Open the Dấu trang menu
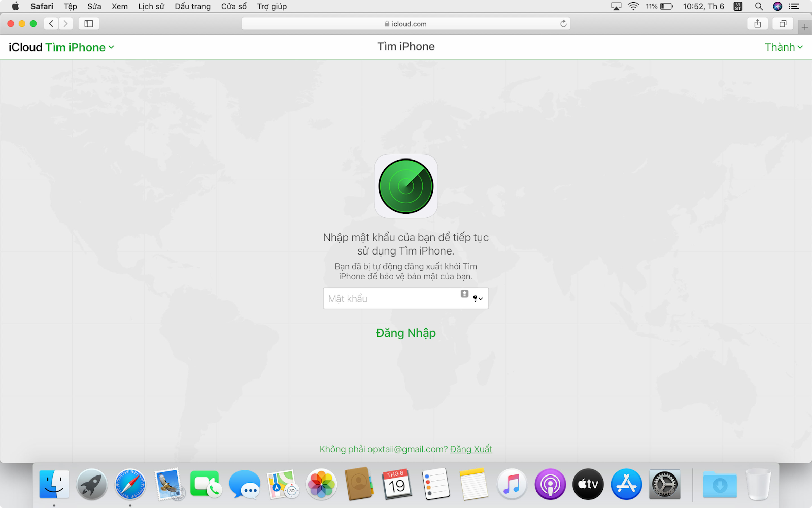812x508 pixels. point(193,6)
